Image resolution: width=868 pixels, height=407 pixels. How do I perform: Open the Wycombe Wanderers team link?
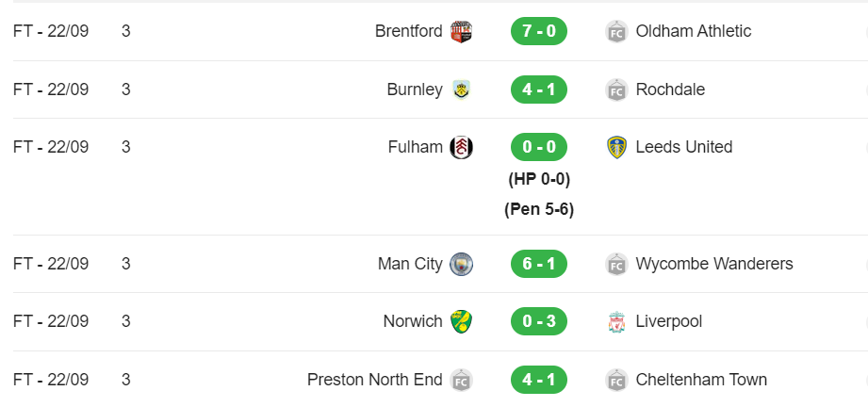point(714,264)
